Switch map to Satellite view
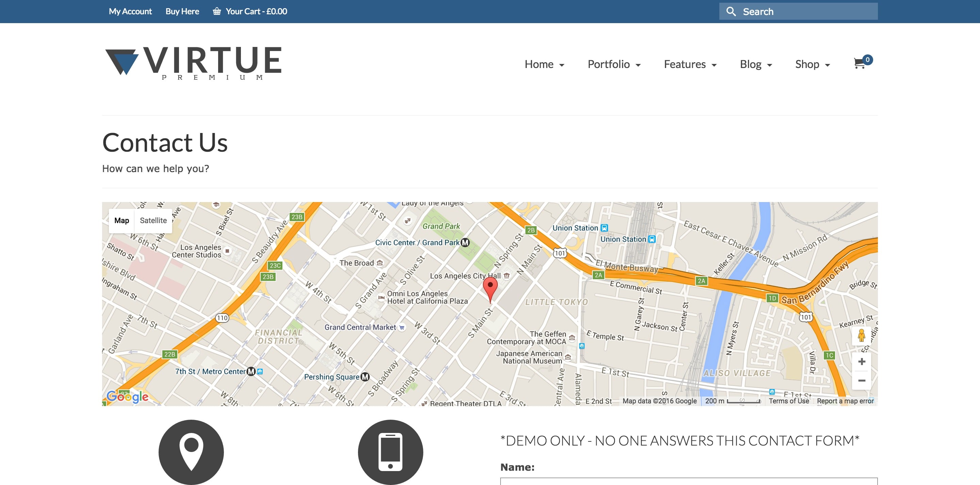Screen dimensions: 980x485 pos(153,221)
